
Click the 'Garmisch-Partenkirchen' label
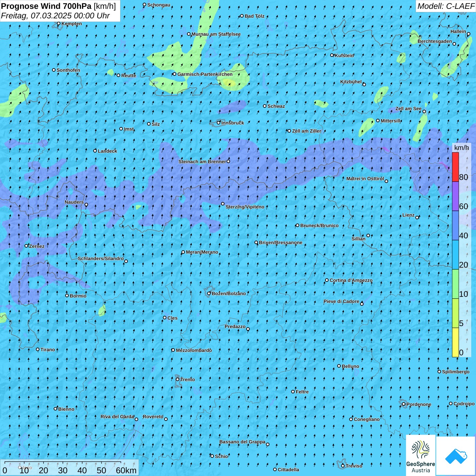pyautogui.click(x=205, y=74)
